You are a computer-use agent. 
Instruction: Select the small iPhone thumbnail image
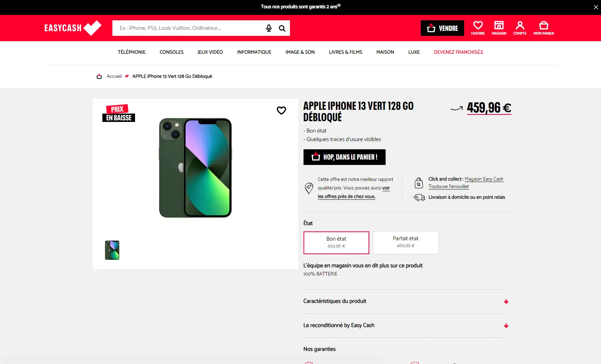pos(112,250)
